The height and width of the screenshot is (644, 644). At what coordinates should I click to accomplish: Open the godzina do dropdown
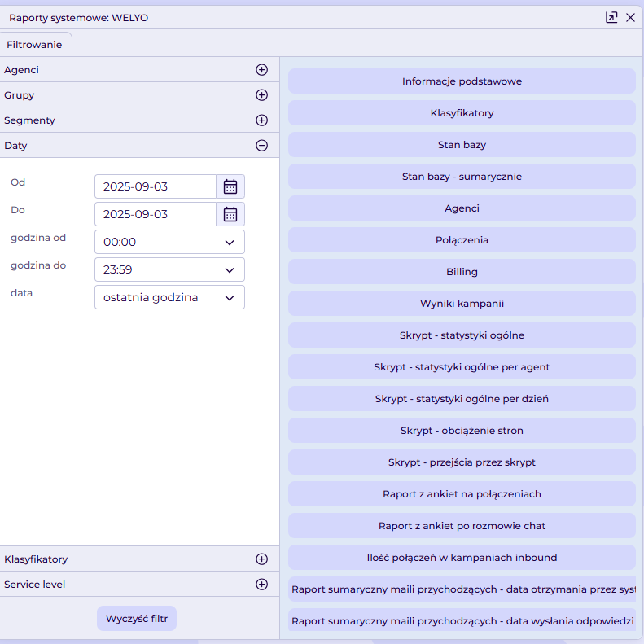point(169,269)
